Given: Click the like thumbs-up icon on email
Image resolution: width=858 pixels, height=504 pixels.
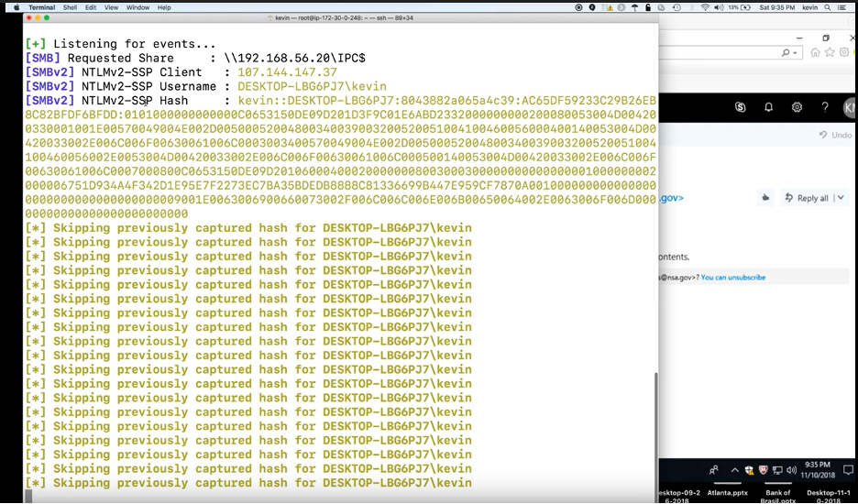Looking at the screenshot, I should click(x=764, y=198).
